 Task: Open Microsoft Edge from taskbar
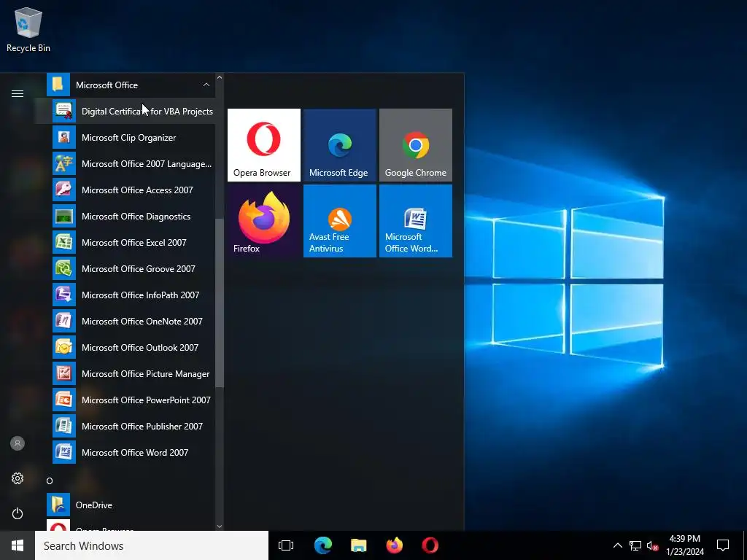point(322,545)
